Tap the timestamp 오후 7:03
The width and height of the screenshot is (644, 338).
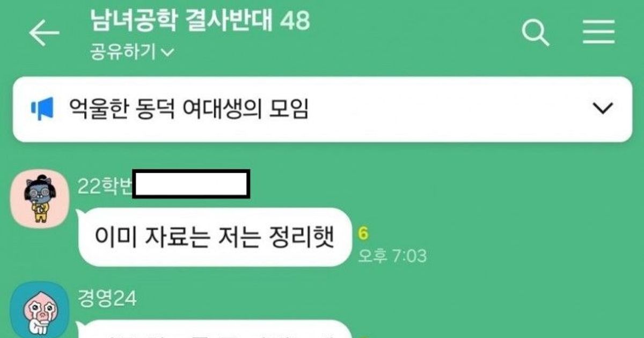click(392, 255)
